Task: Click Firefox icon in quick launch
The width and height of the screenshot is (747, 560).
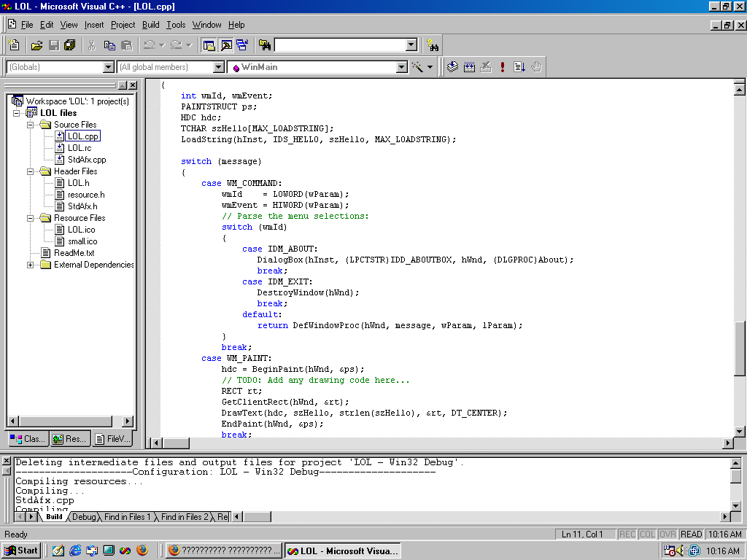Action: [x=142, y=551]
